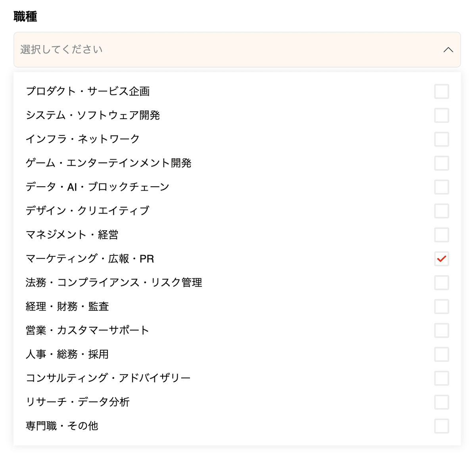Click the 専門職・その他 list item text

[x=62, y=426]
